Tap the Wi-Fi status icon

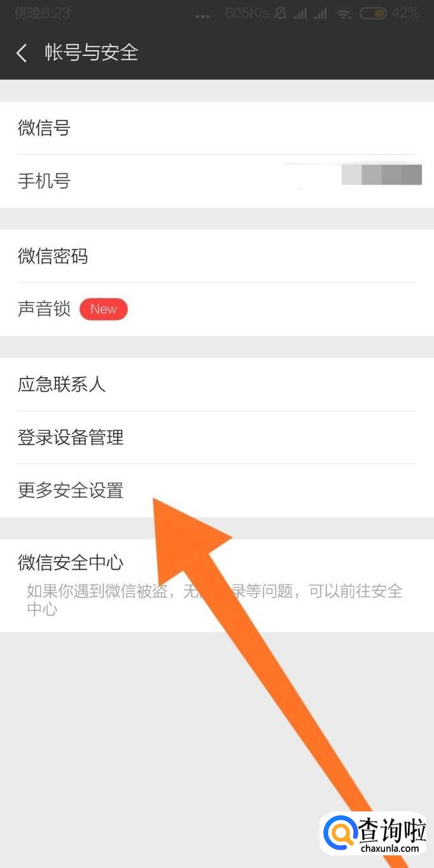pyautogui.click(x=344, y=13)
